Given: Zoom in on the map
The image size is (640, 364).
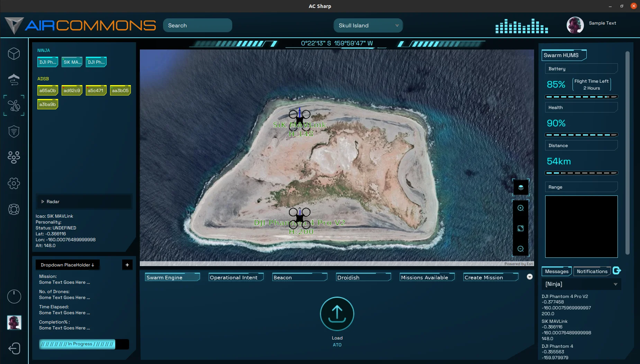Looking at the screenshot, I should 521,208.
